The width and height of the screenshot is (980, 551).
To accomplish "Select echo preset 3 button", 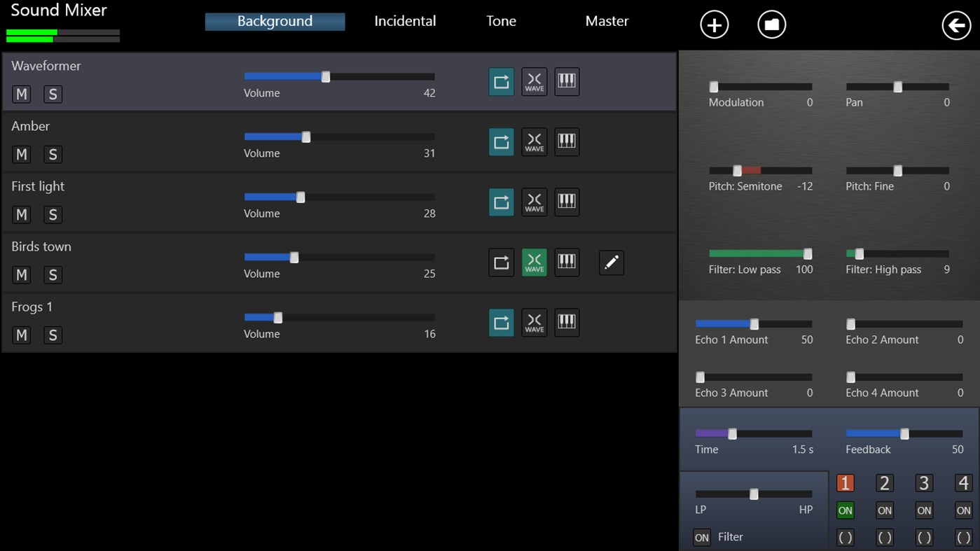I will tap(923, 482).
